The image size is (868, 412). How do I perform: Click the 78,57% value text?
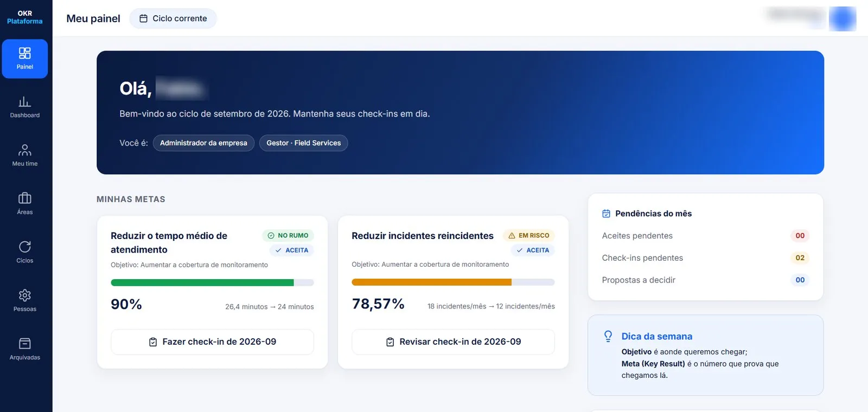click(x=378, y=304)
